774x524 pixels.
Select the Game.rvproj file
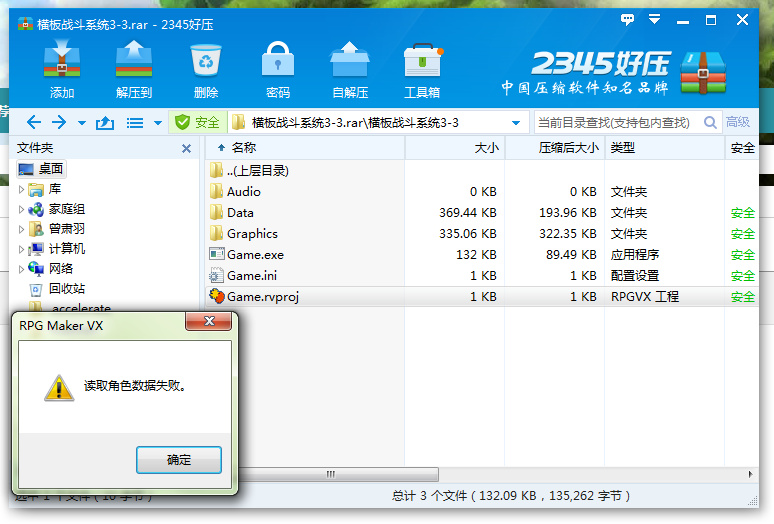(482, 297)
